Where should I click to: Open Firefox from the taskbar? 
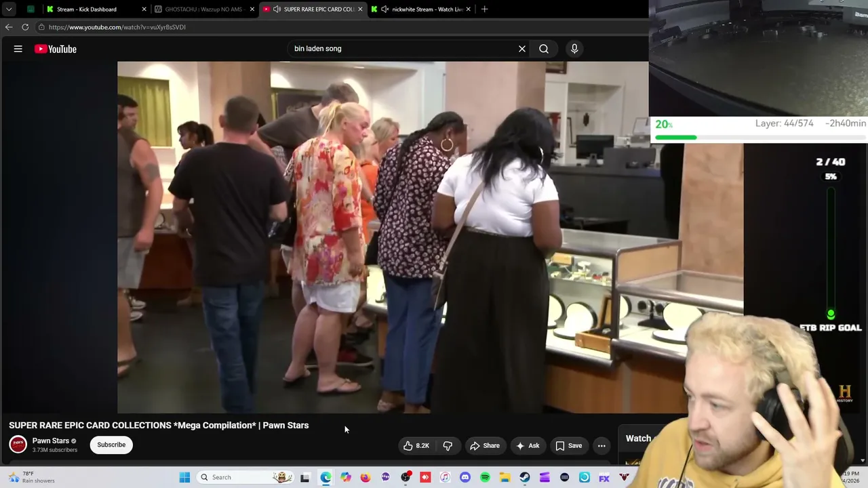[x=366, y=477]
